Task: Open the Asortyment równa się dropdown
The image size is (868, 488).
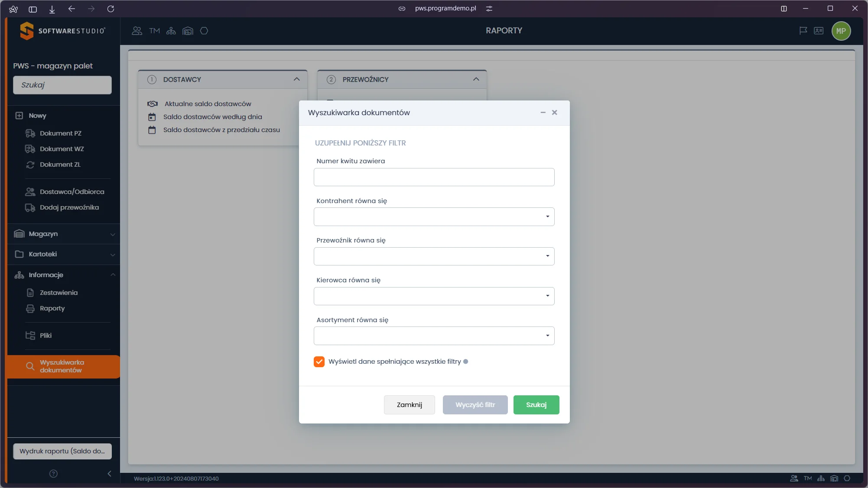Action: click(434, 336)
